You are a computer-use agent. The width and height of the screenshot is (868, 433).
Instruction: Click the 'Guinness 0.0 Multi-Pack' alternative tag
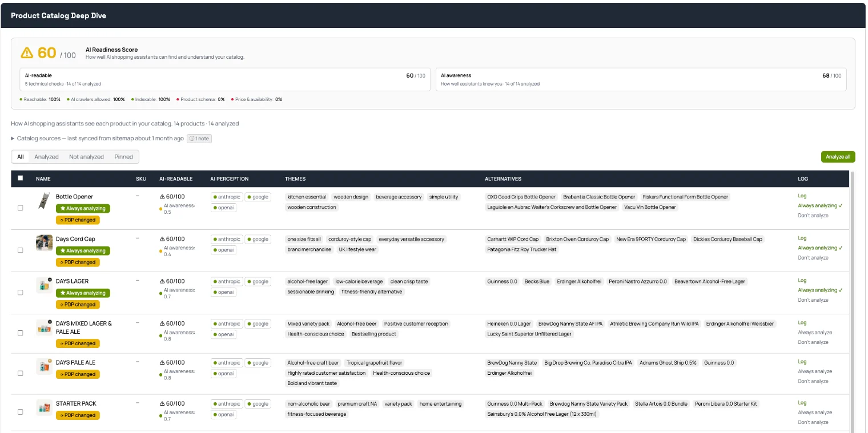point(515,404)
